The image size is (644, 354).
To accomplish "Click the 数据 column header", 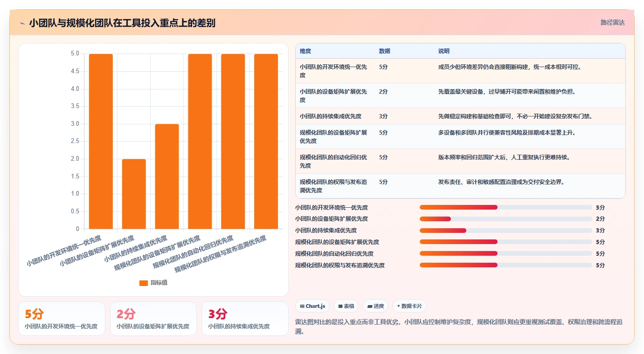I will pyautogui.click(x=385, y=51).
